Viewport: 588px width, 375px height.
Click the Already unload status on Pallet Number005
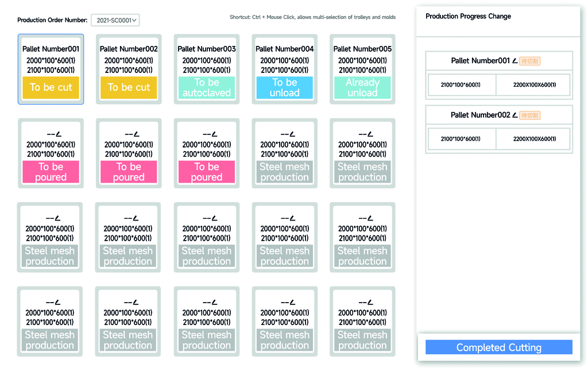(362, 87)
